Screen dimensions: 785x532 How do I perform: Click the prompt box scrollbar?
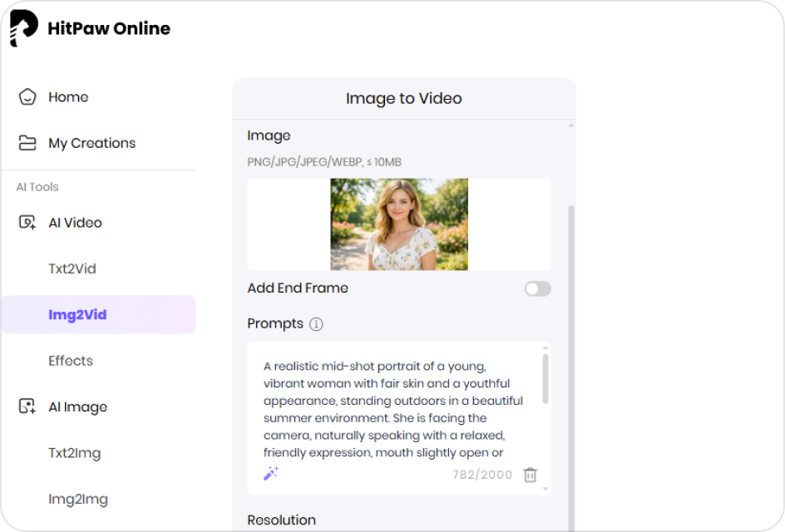point(546,378)
